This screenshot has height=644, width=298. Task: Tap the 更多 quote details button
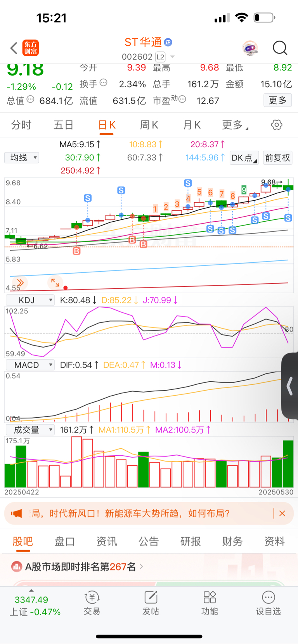click(x=277, y=100)
